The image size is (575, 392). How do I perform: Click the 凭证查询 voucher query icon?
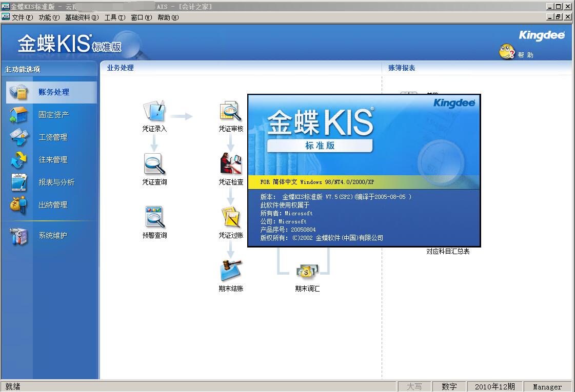154,164
